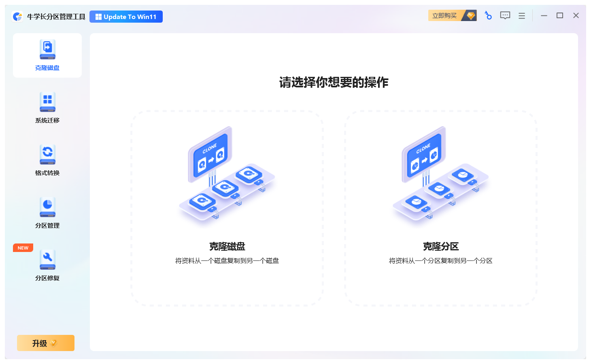
Task: Click the 克隆分区 card title text
Action: 441,246
